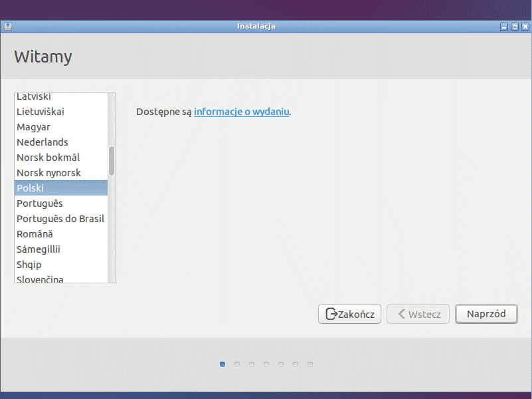The width and height of the screenshot is (532, 399).
Task: Minimize the Instalacja window
Action: coord(504,27)
